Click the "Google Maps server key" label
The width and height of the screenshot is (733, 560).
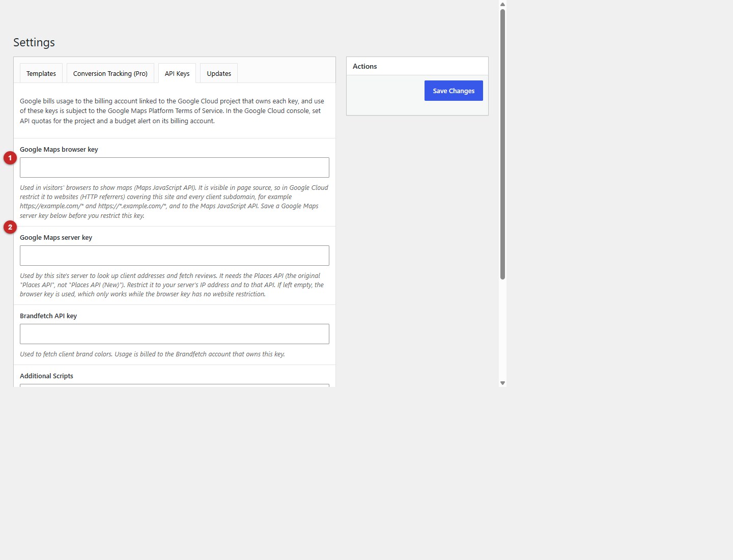coord(56,237)
